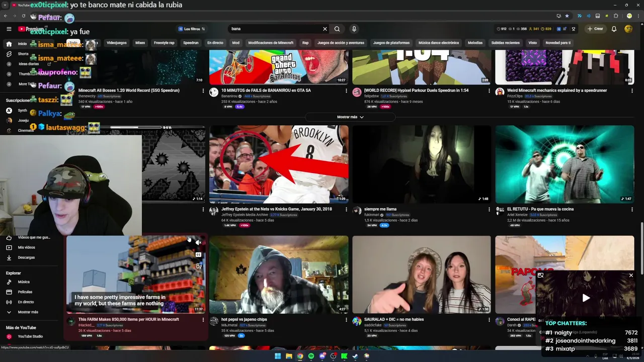644x362 pixels.
Task: Click the trophy icon in the stats bar
Action: pyautogui.click(x=574, y=29)
